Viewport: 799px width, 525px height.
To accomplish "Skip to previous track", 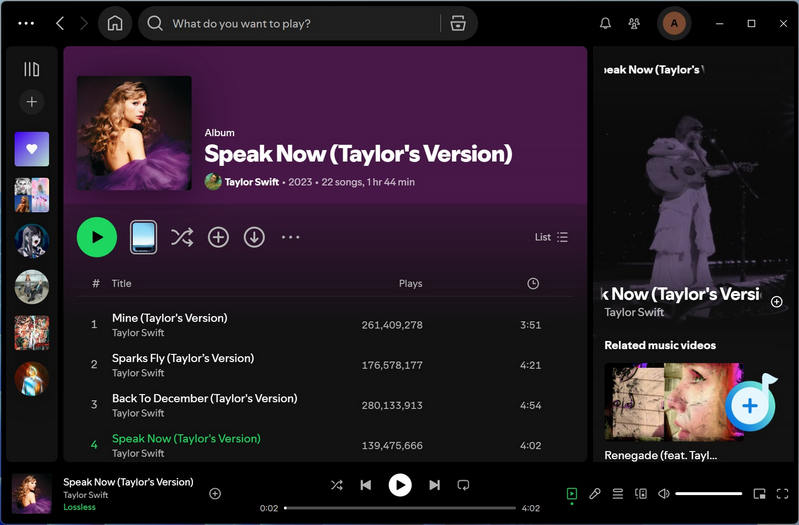I will point(366,485).
